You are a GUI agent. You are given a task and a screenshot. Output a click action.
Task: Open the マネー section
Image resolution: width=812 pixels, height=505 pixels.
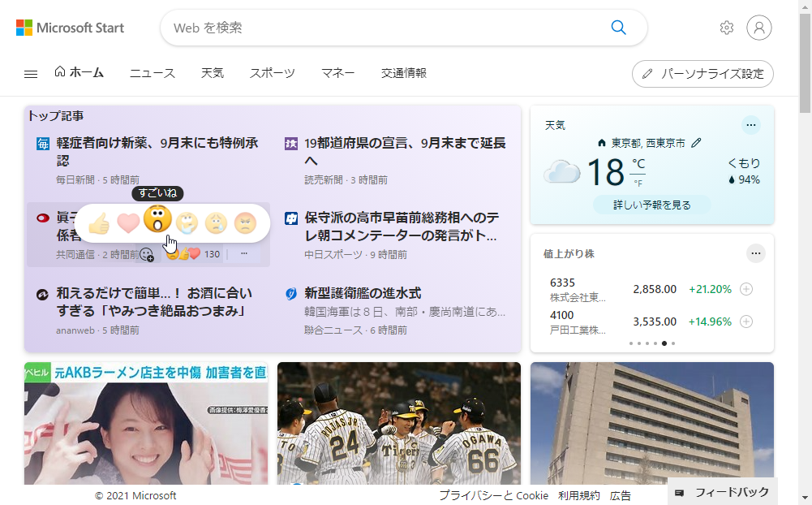coord(338,73)
